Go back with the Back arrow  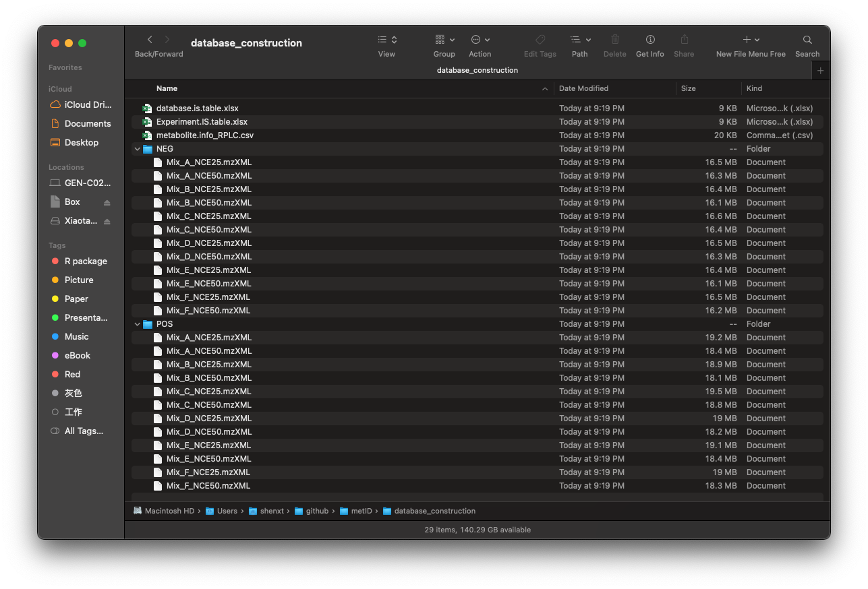(x=150, y=40)
